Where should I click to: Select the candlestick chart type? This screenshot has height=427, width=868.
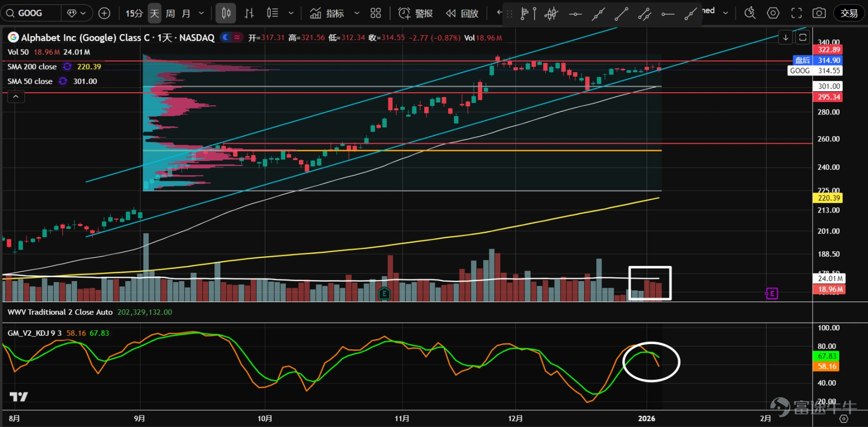tap(226, 13)
